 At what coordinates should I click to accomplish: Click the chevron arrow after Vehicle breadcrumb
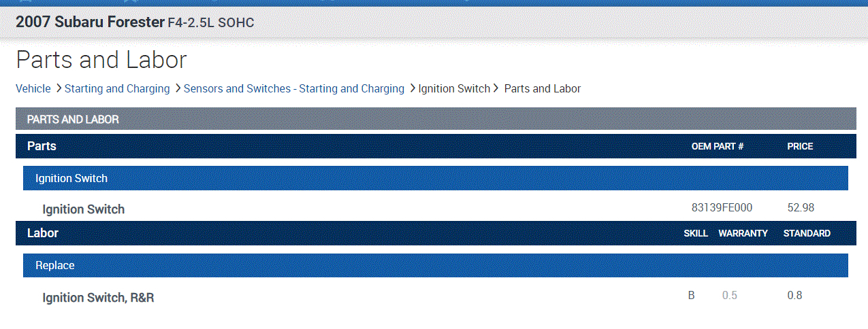point(59,88)
